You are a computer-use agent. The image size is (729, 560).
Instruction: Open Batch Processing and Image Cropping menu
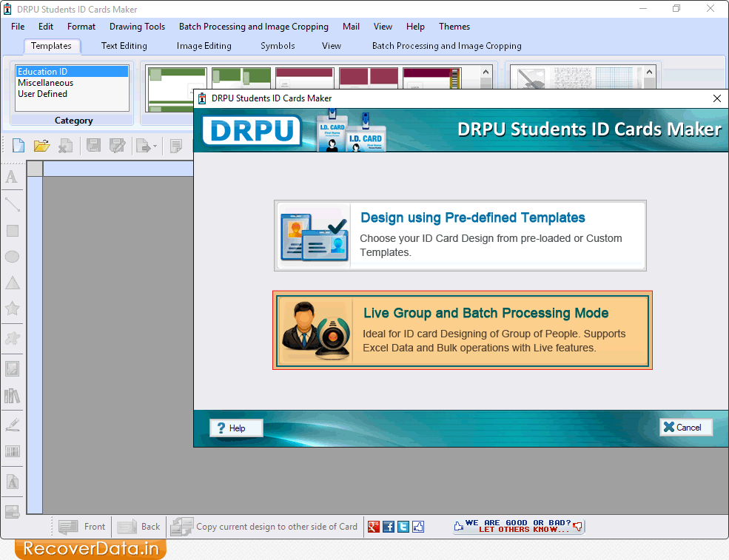click(254, 27)
